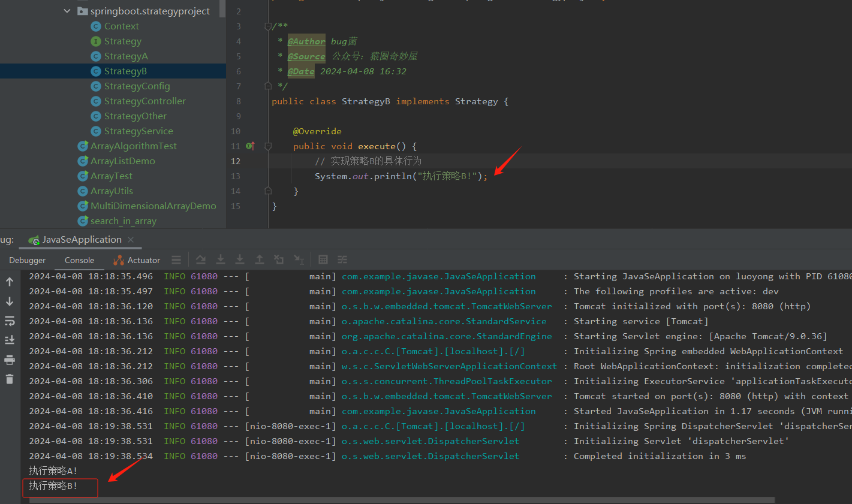Switch to the Console tab
852x504 pixels.
80,260
